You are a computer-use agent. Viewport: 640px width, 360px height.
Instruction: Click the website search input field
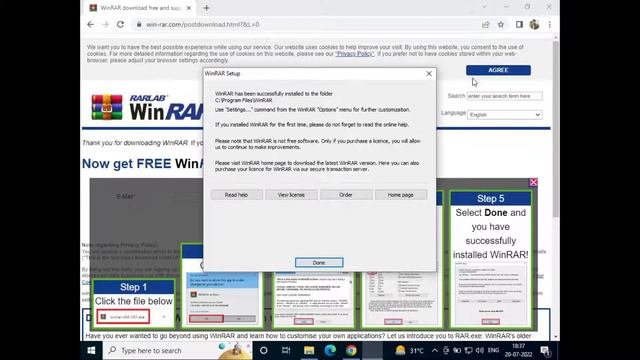[505, 96]
